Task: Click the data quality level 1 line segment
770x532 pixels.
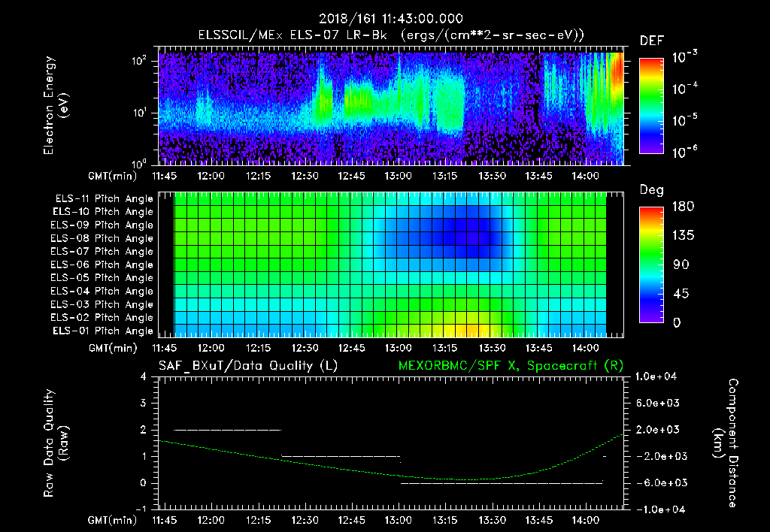Action: (341, 456)
